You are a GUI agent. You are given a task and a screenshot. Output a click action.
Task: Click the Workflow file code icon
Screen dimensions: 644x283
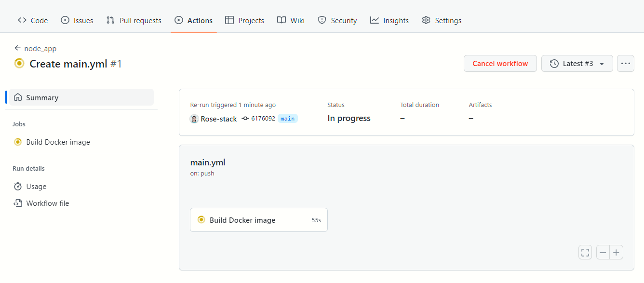(x=18, y=203)
